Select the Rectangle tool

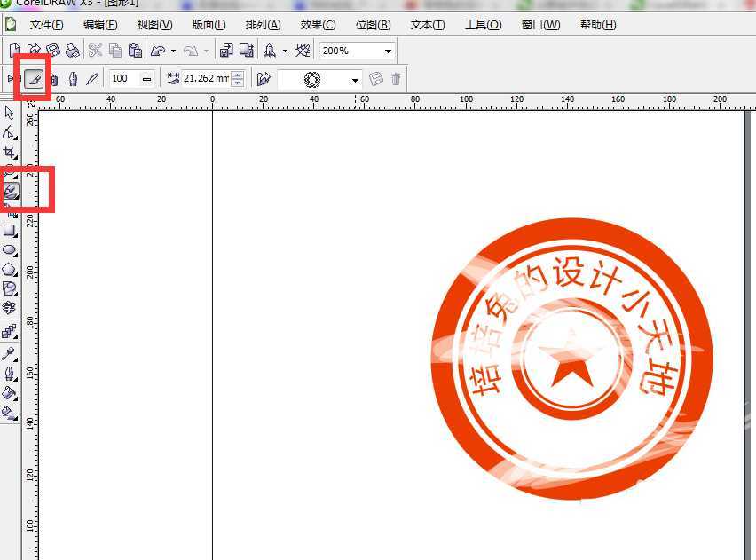click(x=10, y=231)
